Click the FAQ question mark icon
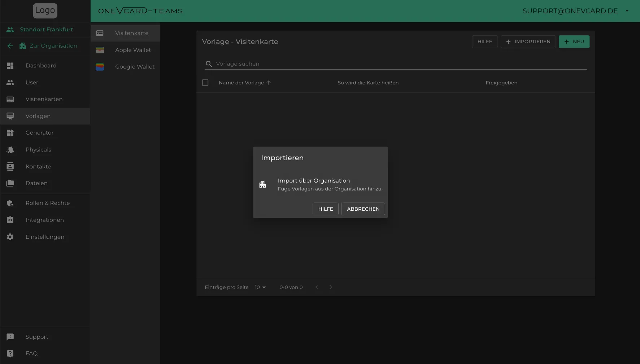The image size is (640, 364). (10, 354)
